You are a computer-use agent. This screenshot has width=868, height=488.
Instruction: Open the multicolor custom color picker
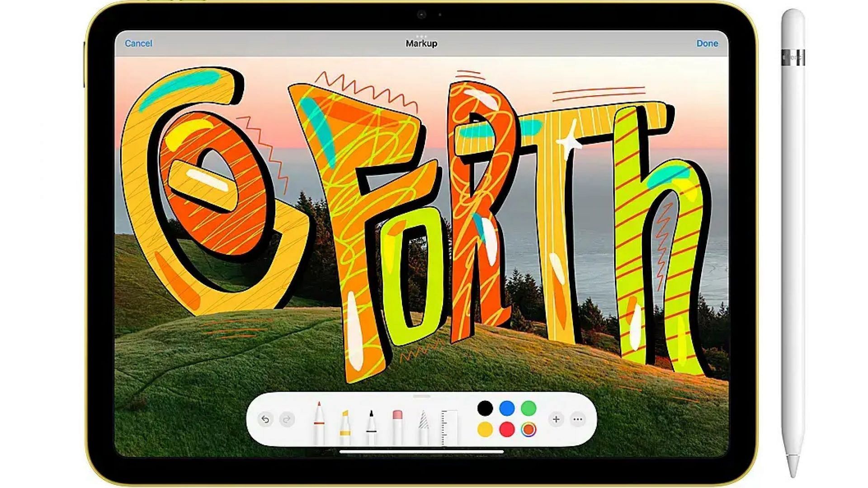click(528, 430)
